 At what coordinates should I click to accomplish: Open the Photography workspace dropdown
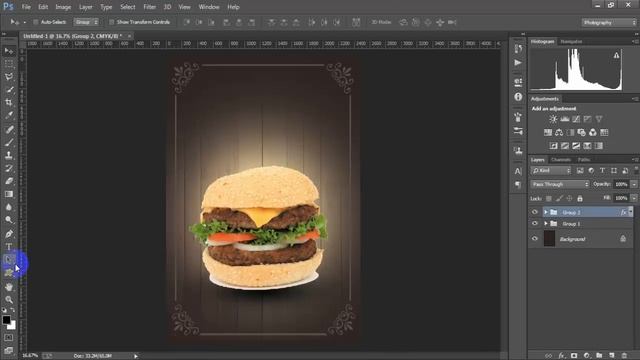pyautogui.click(x=609, y=22)
